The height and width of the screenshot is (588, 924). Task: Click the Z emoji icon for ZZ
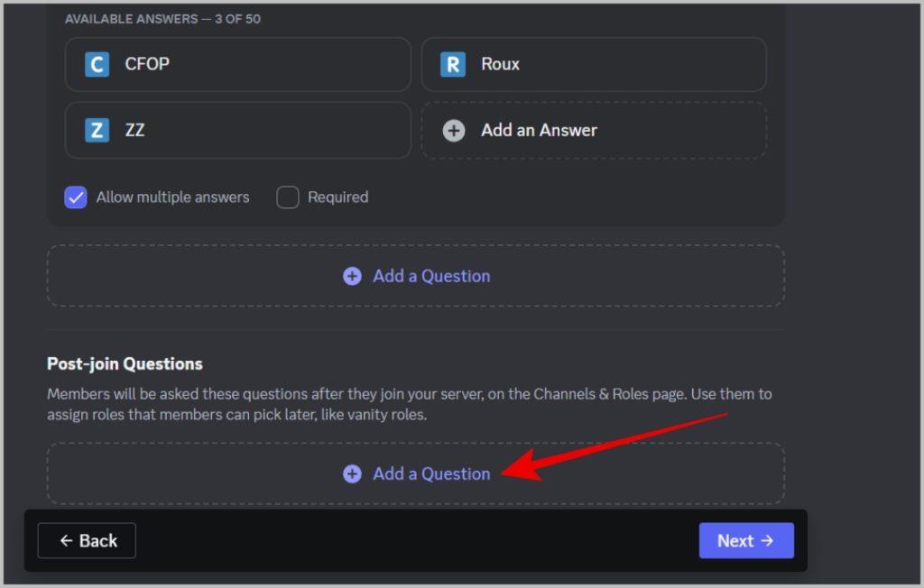click(97, 130)
